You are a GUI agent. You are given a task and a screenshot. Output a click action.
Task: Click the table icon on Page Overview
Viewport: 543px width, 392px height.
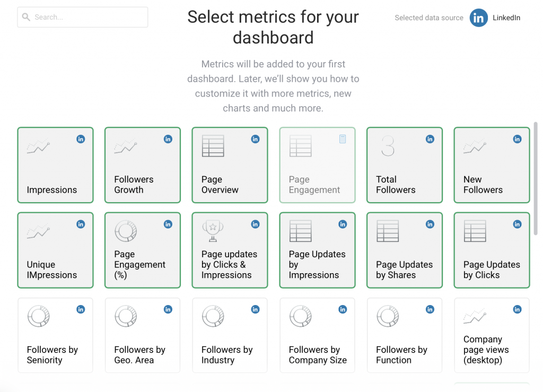[x=213, y=146]
